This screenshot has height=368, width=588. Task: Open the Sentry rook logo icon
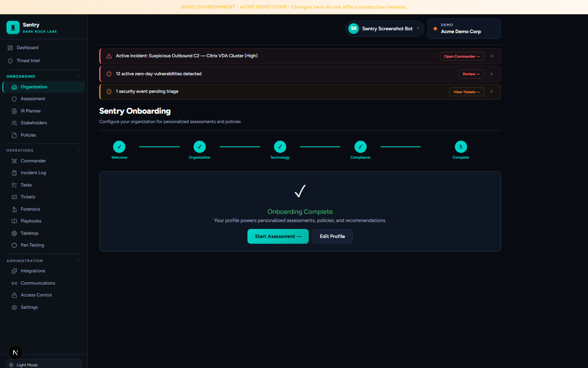(x=13, y=27)
